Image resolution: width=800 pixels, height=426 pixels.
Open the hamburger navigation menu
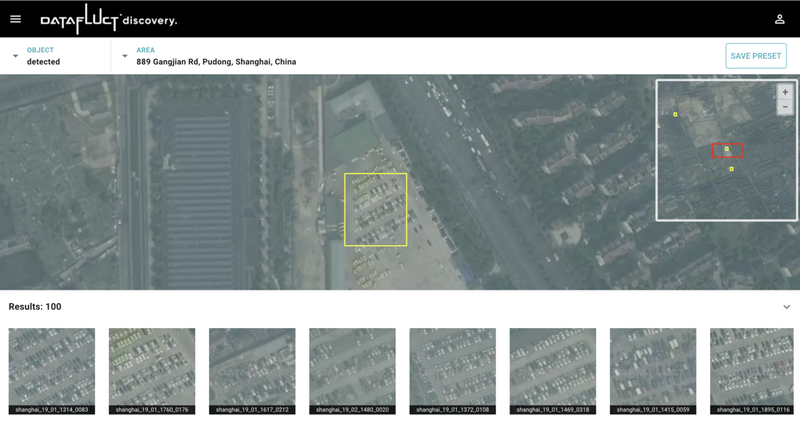15,19
